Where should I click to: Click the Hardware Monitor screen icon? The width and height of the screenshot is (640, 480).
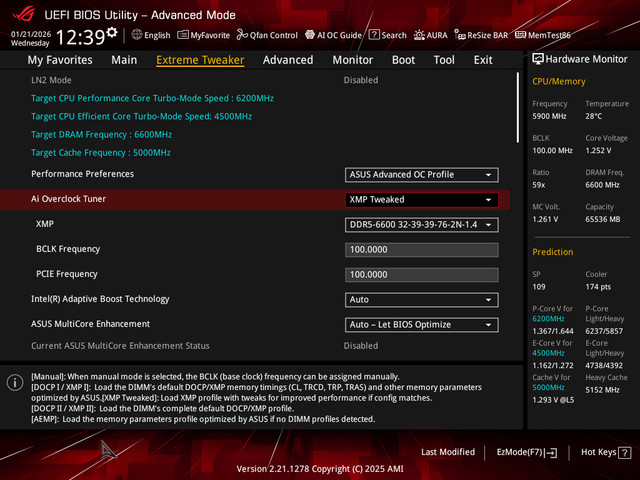(x=538, y=59)
